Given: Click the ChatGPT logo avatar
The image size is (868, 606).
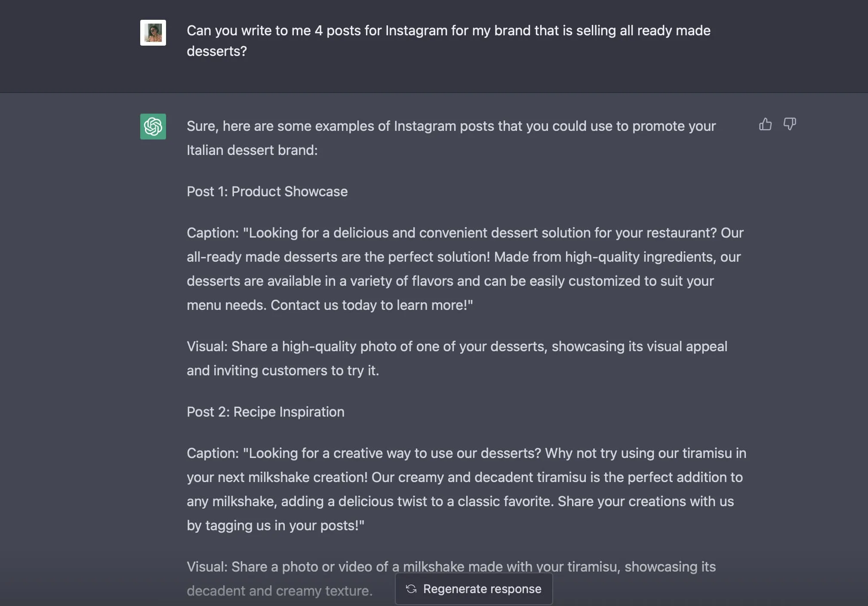Looking at the screenshot, I should (153, 127).
